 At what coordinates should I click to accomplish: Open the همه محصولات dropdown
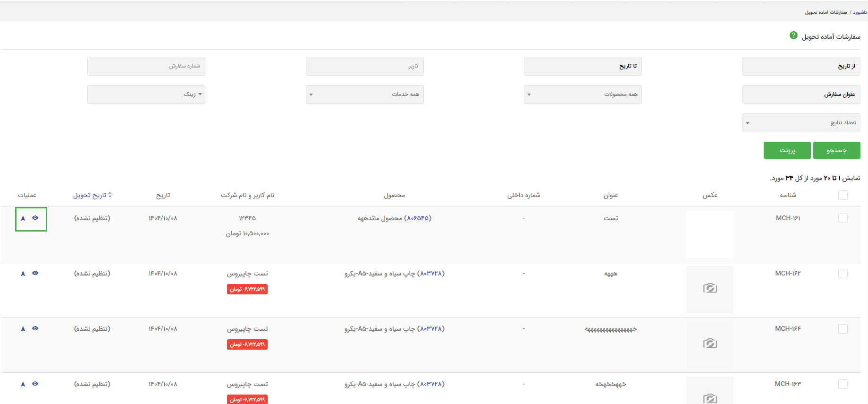582,95
